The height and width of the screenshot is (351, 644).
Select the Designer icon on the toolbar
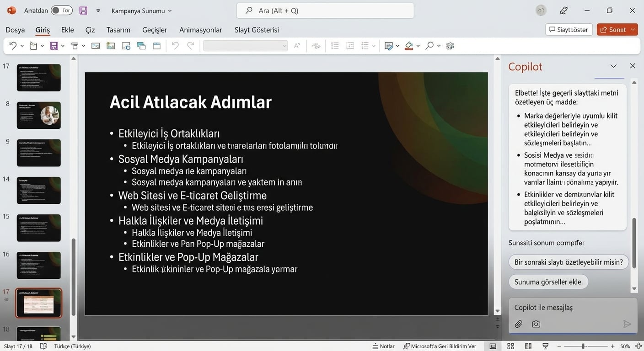(x=450, y=45)
